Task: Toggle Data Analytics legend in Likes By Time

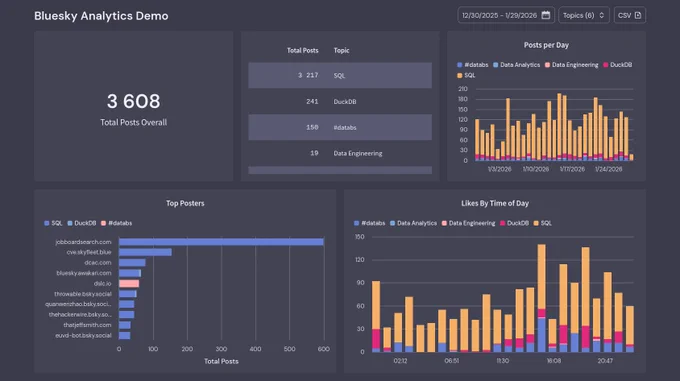Action: point(413,223)
